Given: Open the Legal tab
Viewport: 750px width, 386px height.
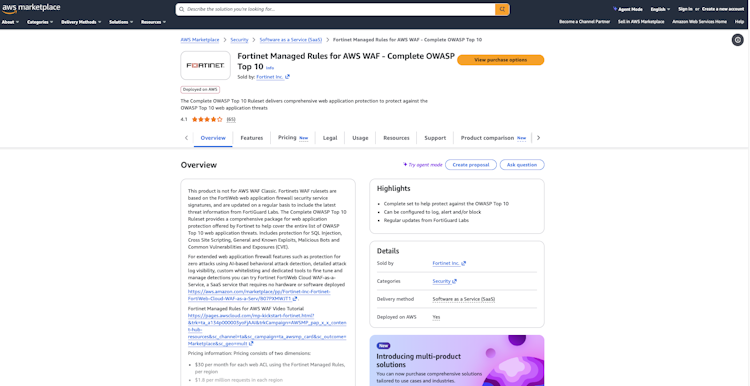Looking at the screenshot, I should (330, 138).
